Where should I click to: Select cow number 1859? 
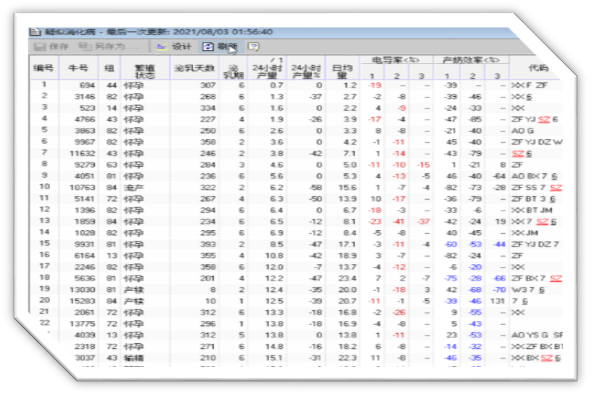point(85,221)
